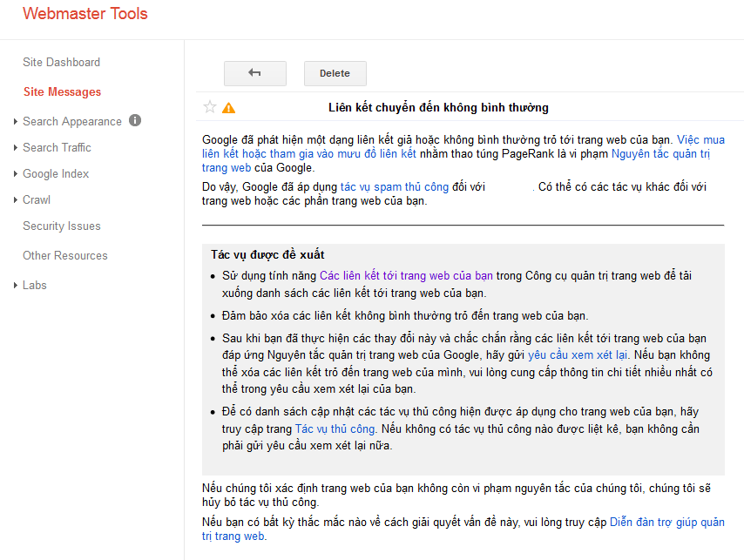
Task: Open Google Index section
Action: 56,173
